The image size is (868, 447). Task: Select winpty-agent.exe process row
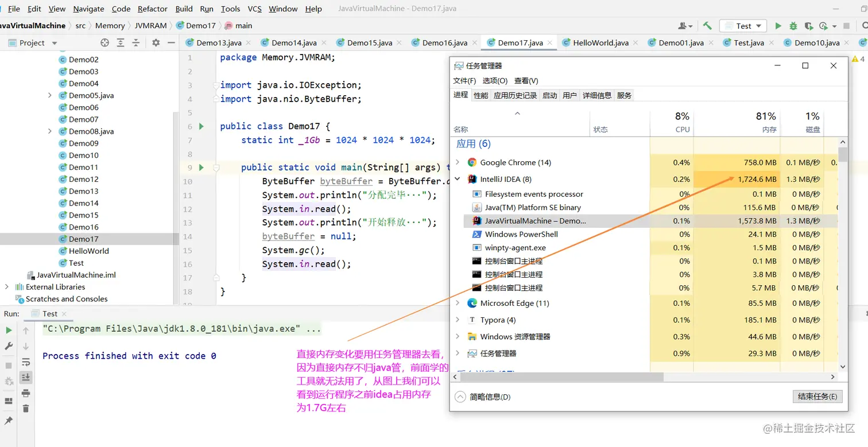click(x=652, y=248)
